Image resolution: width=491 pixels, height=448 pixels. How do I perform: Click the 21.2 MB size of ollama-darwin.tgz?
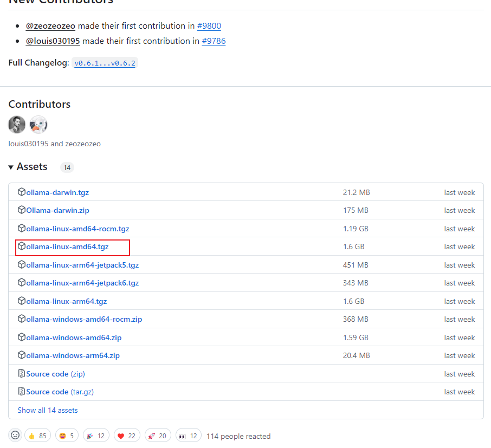click(357, 192)
